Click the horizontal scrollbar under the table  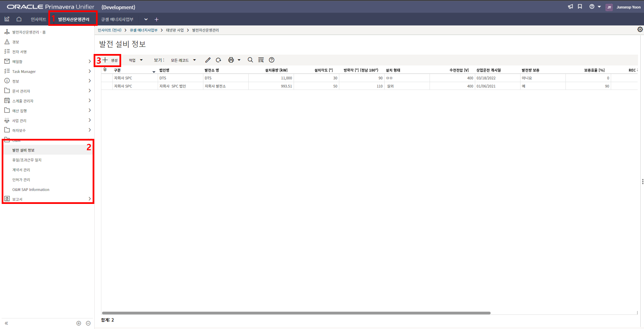(x=296, y=313)
